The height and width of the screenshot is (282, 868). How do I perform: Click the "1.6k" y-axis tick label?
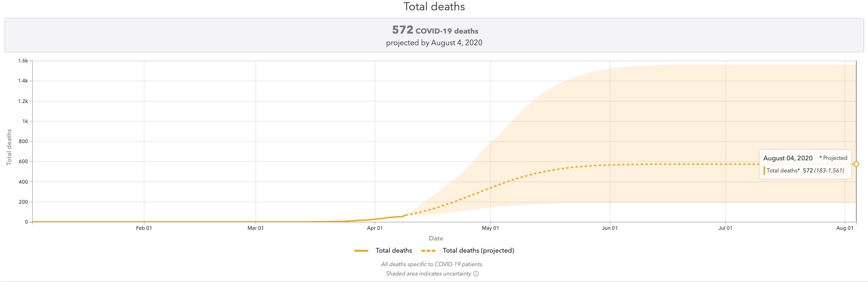(23, 61)
